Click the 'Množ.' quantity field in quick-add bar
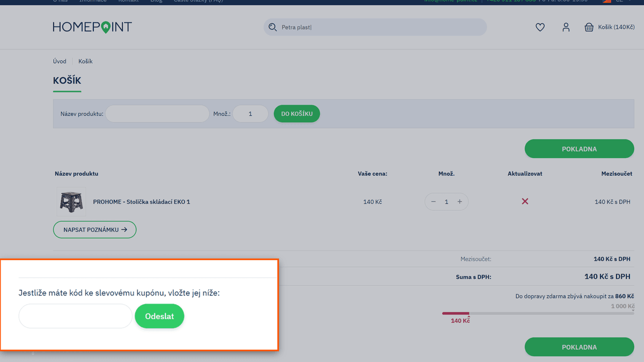The width and height of the screenshot is (644, 362). [x=250, y=114]
